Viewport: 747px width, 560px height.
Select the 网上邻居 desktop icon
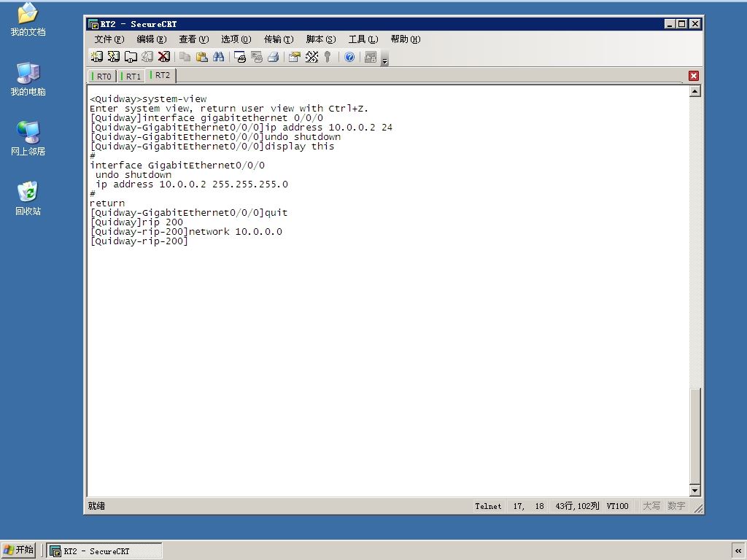tap(28, 139)
